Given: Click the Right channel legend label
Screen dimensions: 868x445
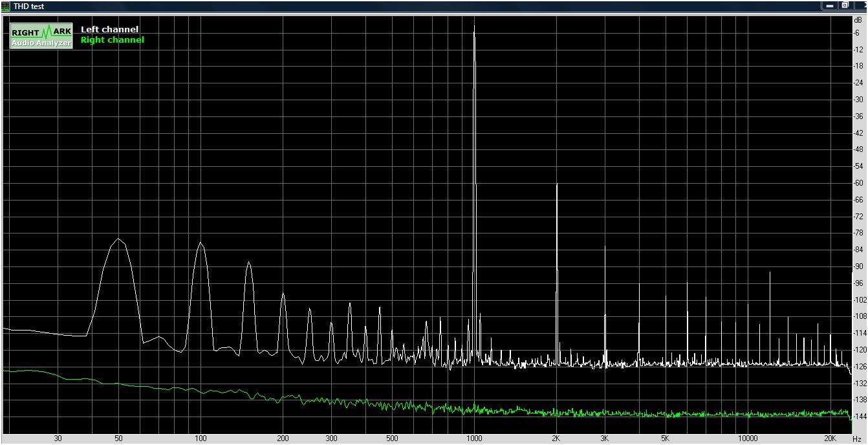Looking at the screenshot, I should pos(112,40).
